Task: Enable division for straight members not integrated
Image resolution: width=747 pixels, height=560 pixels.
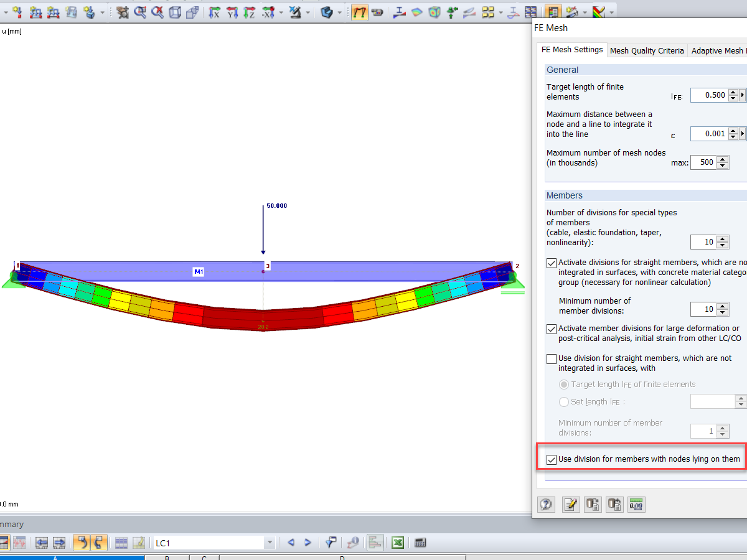Action: coord(552,359)
